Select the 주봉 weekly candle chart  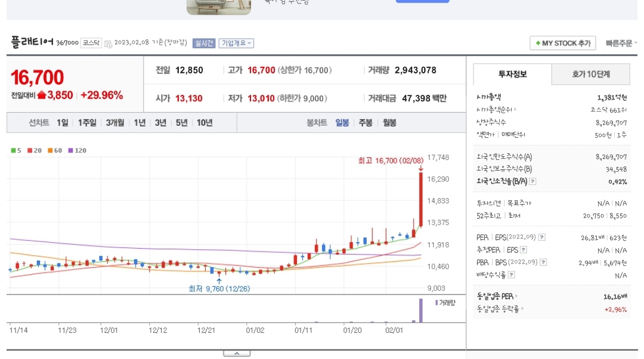point(366,122)
